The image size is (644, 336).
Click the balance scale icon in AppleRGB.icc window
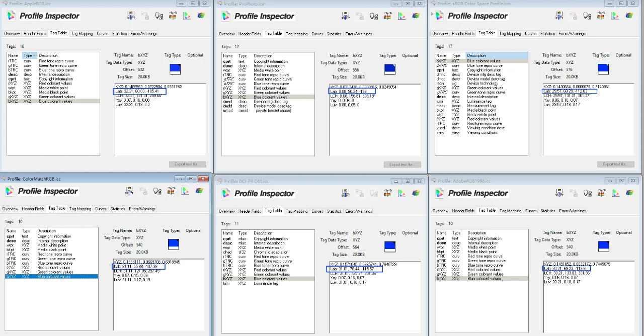tap(173, 16)
